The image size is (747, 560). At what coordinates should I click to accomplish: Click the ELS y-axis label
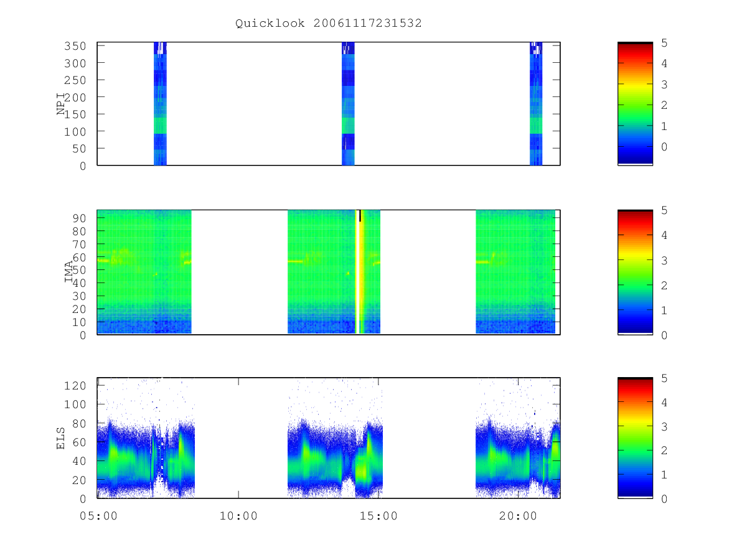[62, 438]
